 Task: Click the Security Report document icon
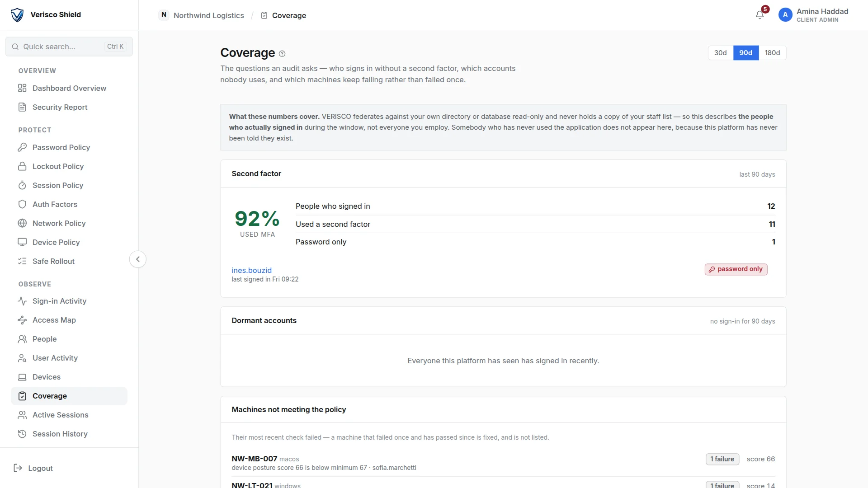pos(22,107)
